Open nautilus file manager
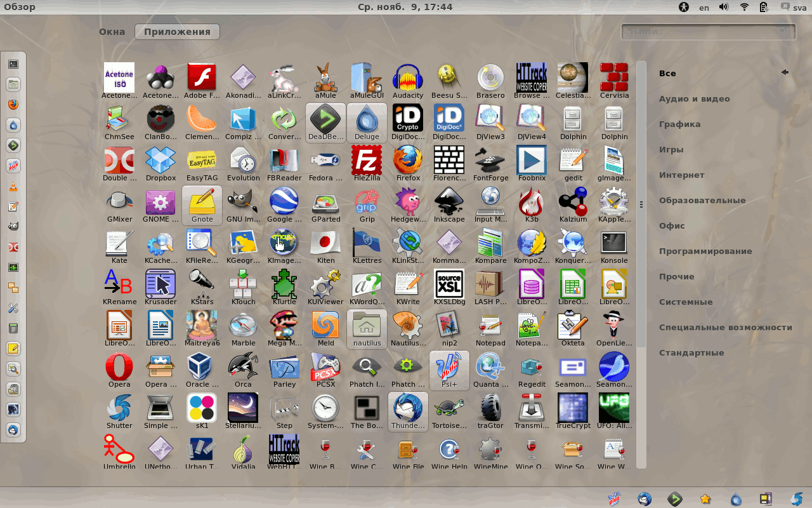 pos(367,329)
